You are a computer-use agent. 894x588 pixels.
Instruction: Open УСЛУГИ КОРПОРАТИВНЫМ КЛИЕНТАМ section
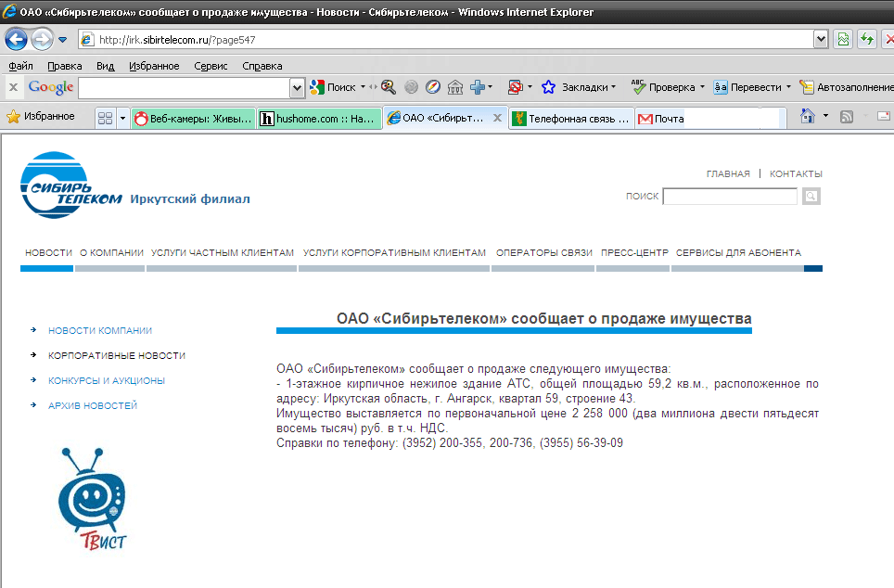pos(394,252)
